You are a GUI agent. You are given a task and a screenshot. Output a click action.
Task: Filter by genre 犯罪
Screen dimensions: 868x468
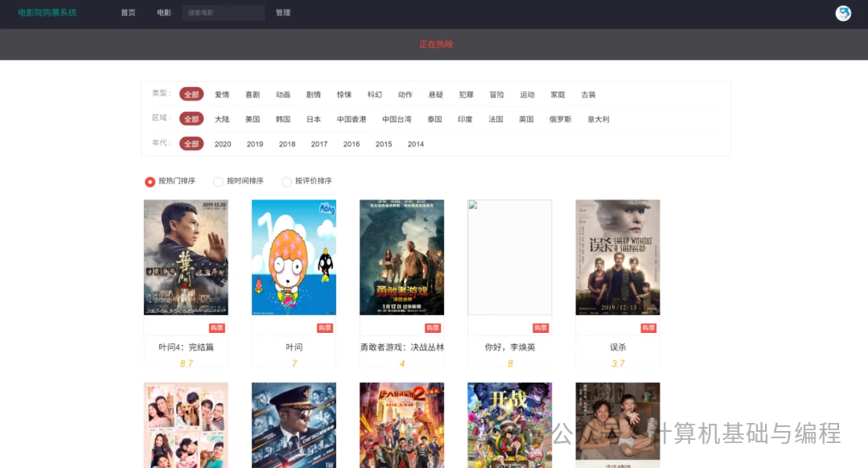(x=466, y=95)
